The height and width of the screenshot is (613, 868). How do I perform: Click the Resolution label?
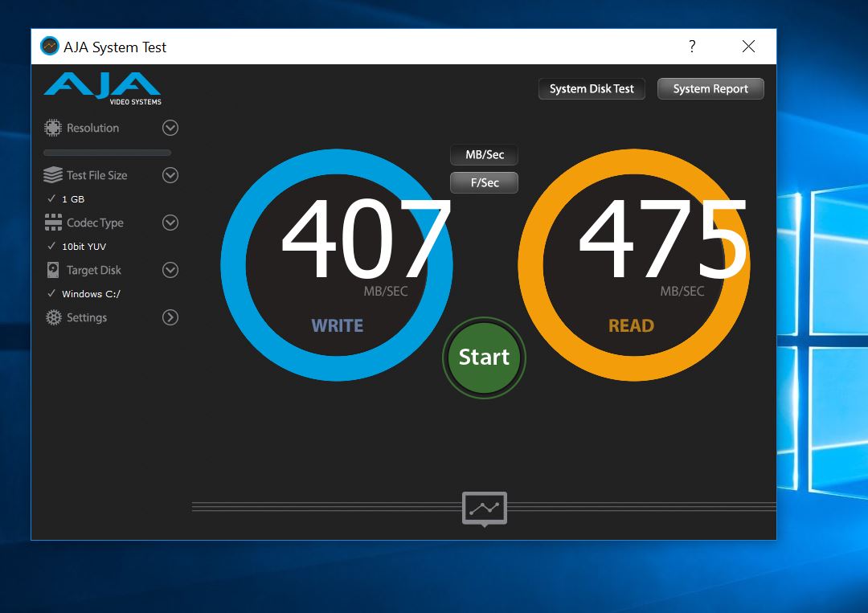coord(93,128)
